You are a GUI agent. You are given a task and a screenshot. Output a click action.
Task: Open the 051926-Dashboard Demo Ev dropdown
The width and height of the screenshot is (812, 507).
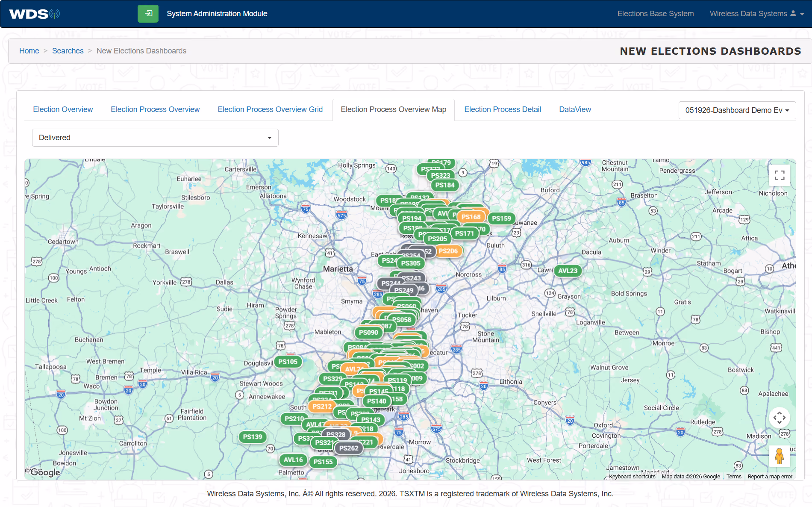[737, 110]
